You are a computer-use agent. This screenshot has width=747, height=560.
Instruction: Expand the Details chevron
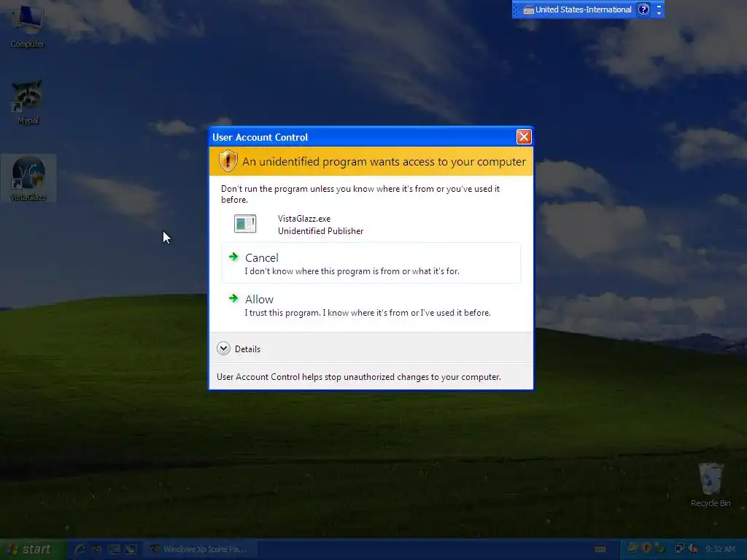click(223, 349)
